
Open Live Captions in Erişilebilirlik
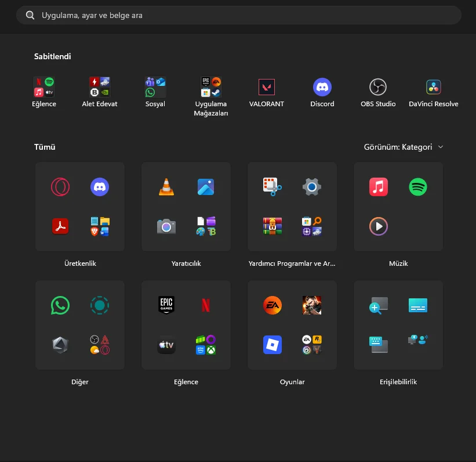(418, 305)
